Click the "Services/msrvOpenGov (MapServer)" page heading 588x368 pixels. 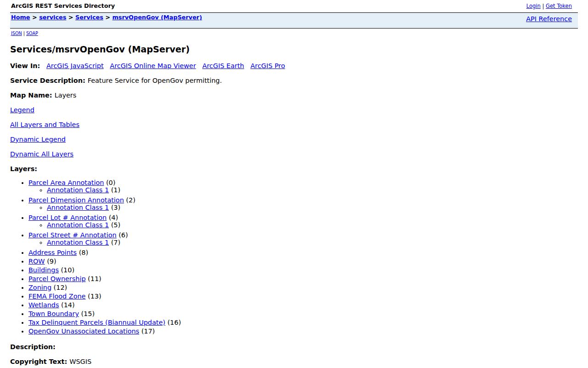[x=100, y=49]
